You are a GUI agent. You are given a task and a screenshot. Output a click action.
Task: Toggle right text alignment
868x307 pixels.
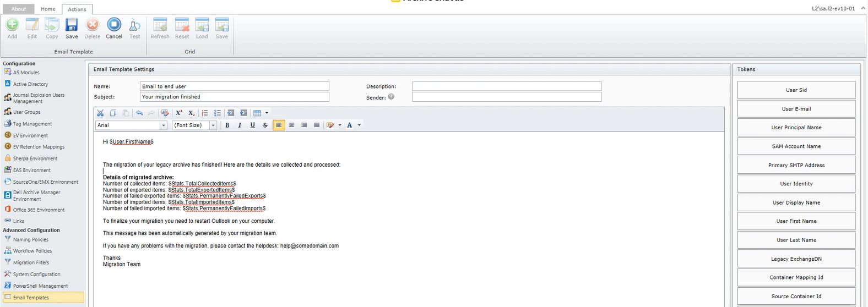[304, 125]
